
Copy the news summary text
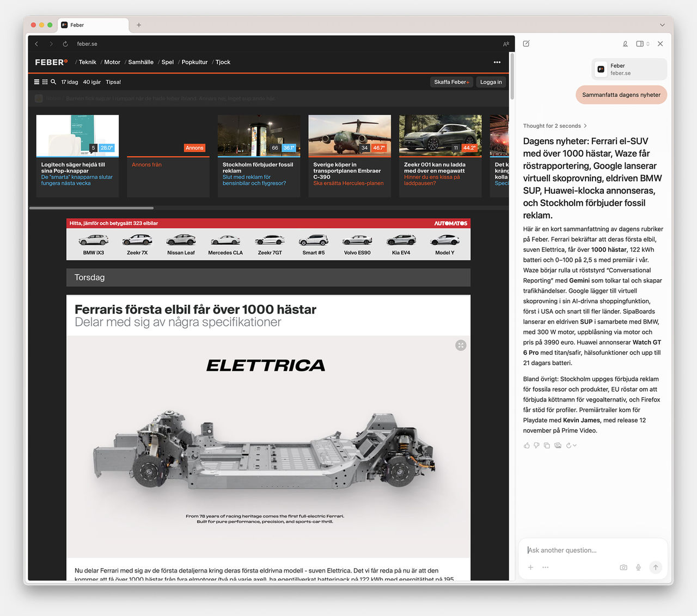point(547,445)
